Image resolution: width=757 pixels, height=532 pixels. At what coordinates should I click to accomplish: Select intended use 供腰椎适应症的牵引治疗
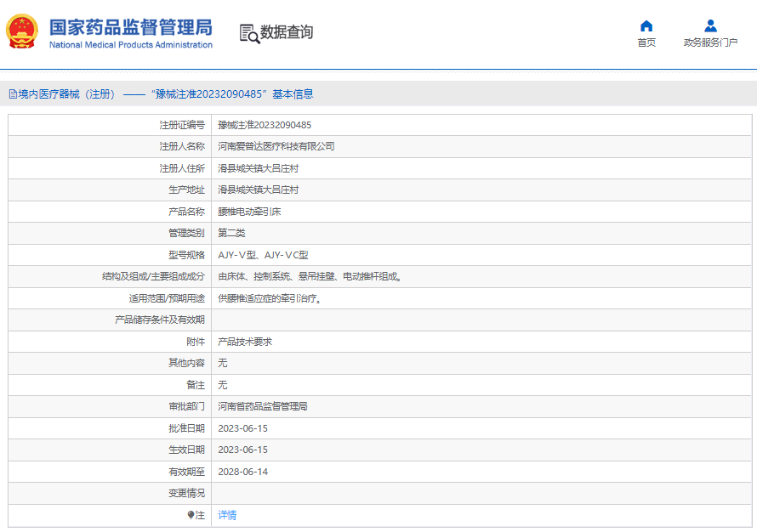click(270, 298)
